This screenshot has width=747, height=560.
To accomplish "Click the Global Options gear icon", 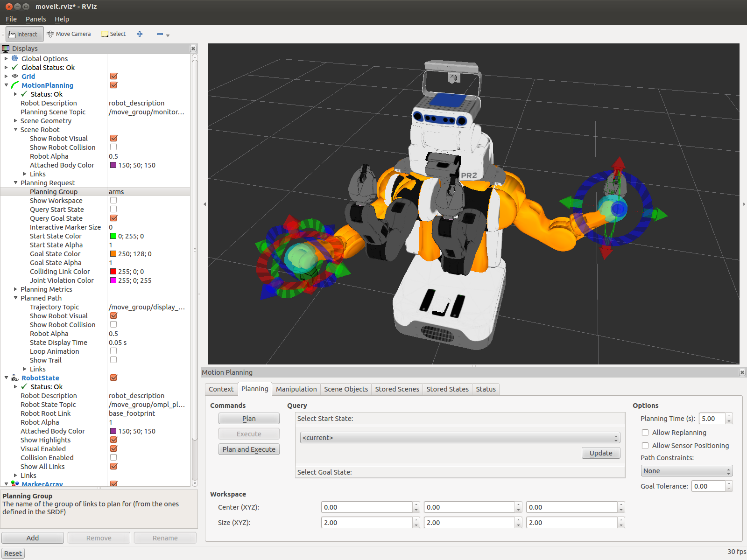I will (15, 58).
